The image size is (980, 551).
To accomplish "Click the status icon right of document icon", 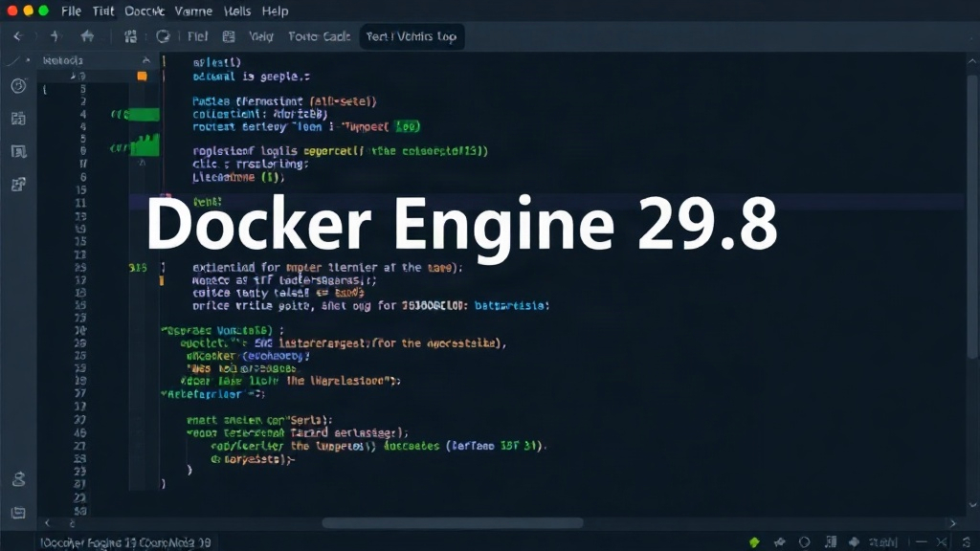I will pos(854,542).
